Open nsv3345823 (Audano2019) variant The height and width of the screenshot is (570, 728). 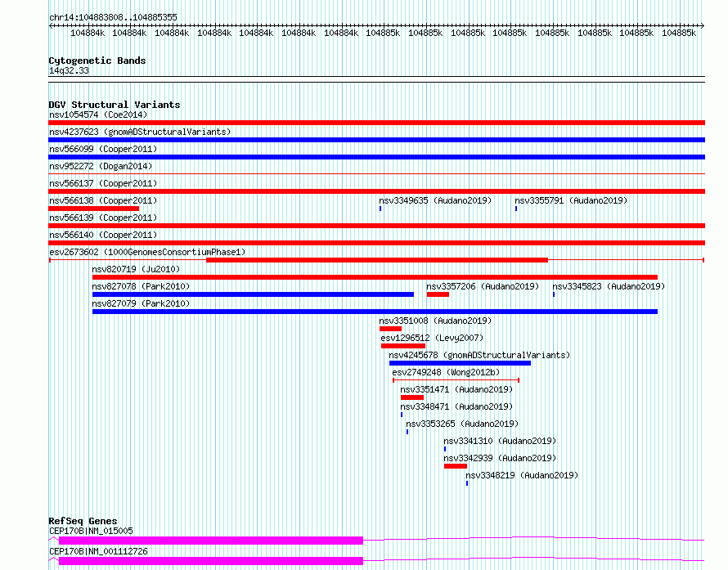pyautogui.click(x=609, y=286)
